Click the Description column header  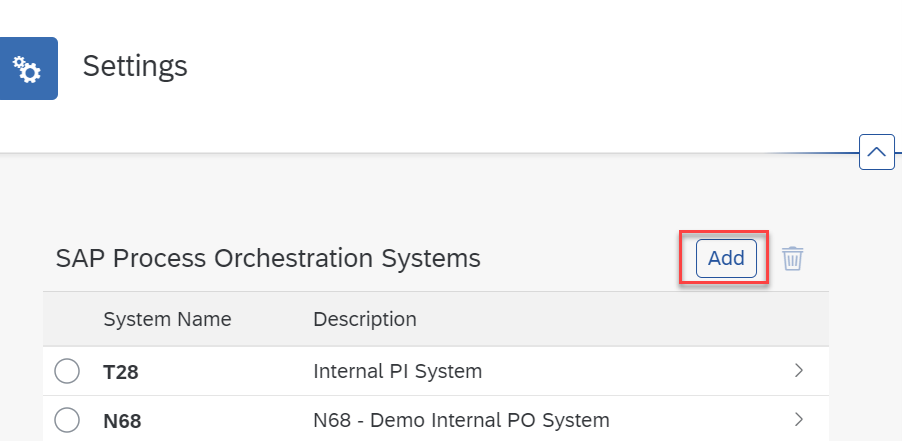point(365,319)
